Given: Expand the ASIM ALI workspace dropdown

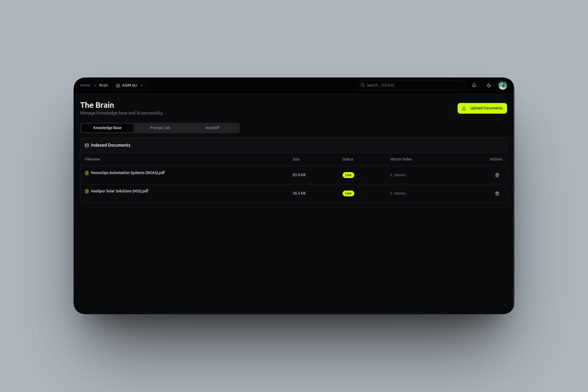Looking at the screenshot, I should click(130, 85).
